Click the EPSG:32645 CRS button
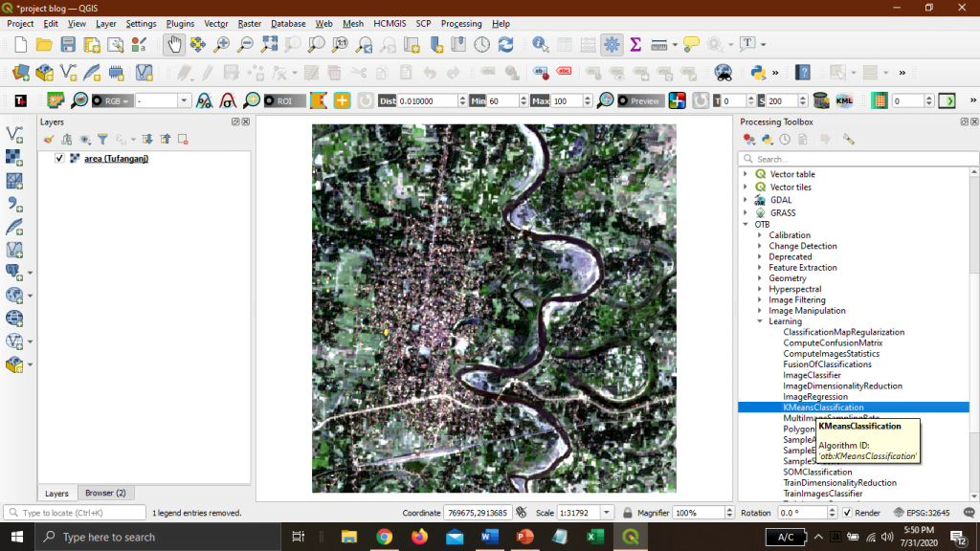 [x=922, y=513]
